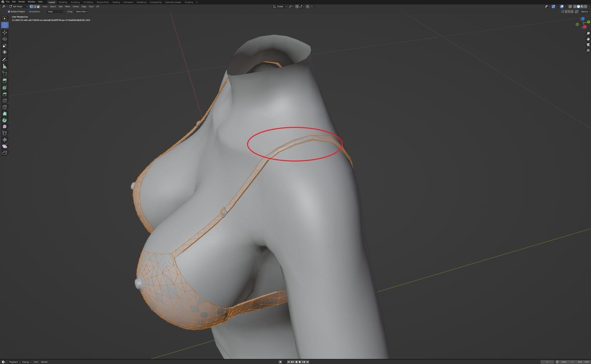Select the Rotate tool

pyautogui.click(x=5, y=39)
